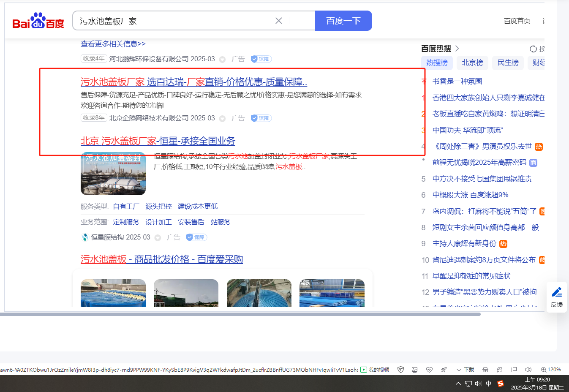The width and height of the screenshot is (569, 392).
Task: Open 我的视频 in the status bar
Action: click(x=375, y=370)
